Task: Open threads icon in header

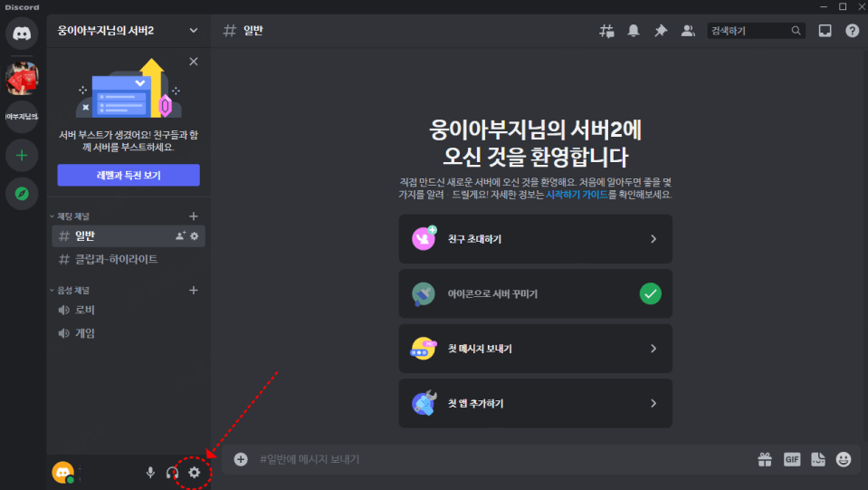Action: 606,31
